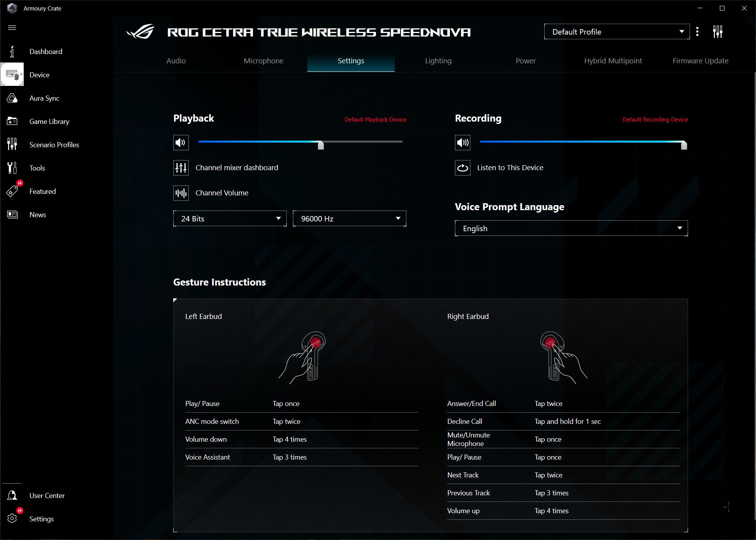Click the Default Playback Device link
The height and width of the screenshot is (540, 756).
click(375, 120)
